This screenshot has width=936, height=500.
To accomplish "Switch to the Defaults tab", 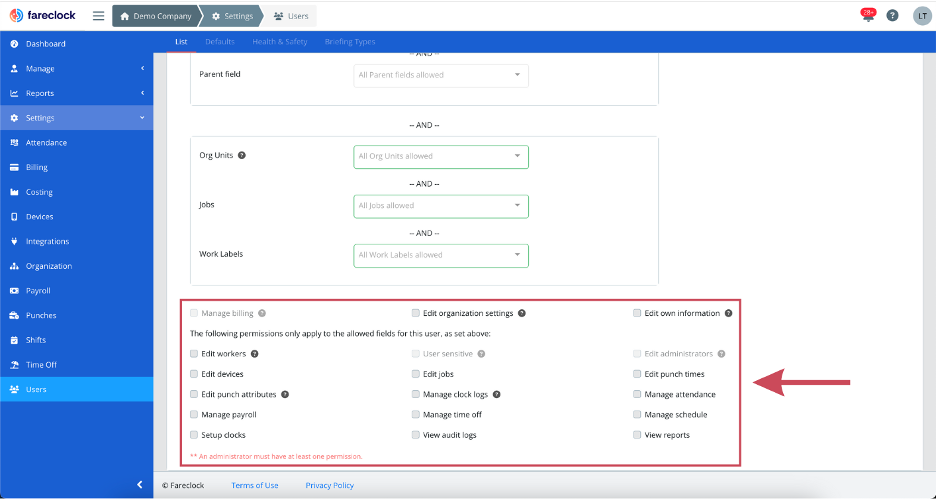I will (x=220, y=42).
